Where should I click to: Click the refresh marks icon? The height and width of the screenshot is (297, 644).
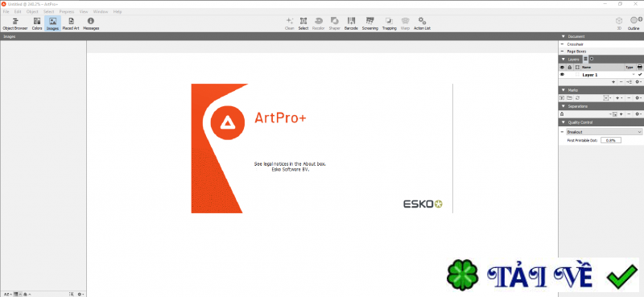click(x=577, y=97)
